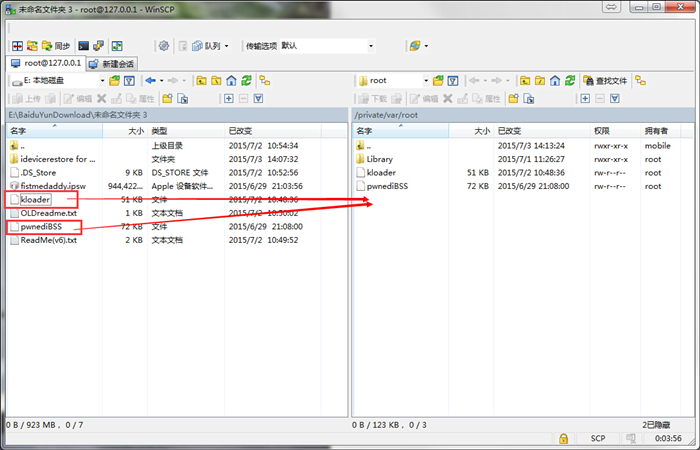Open the 传输选项 默认 combo box

click(x=327, y=46)
